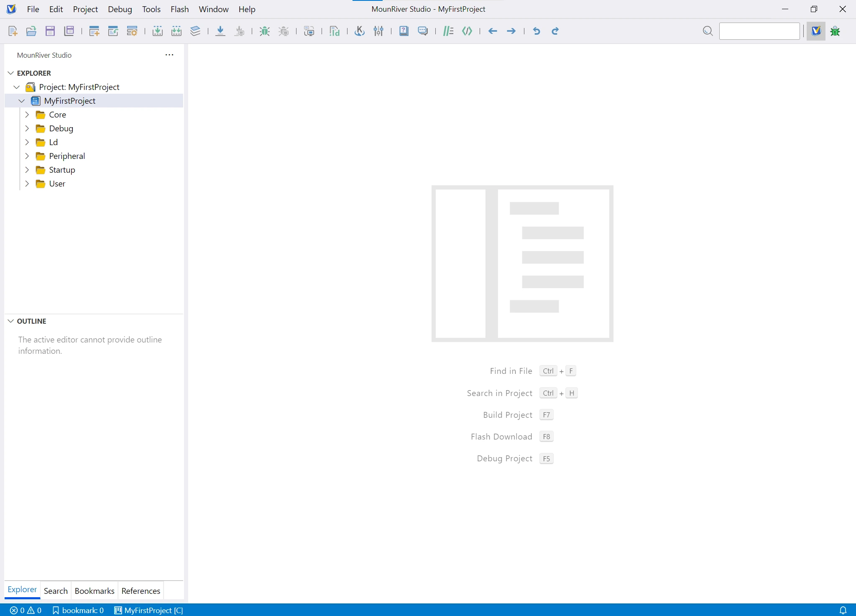Screen dimensions: 856x616
Task: Click 'bookmark: 0' in status bar
Action: point(78,611)
